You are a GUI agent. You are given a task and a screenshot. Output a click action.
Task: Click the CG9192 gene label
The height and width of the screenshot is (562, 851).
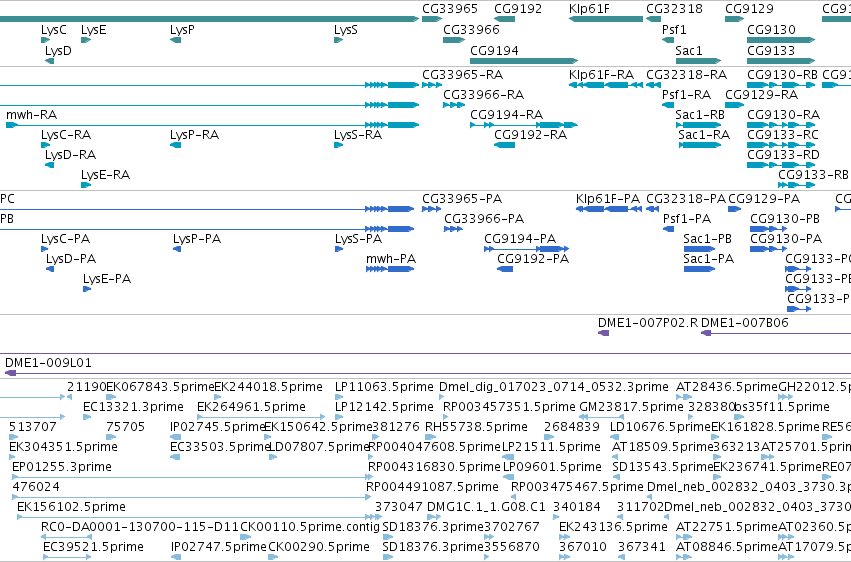pos(518,9)
